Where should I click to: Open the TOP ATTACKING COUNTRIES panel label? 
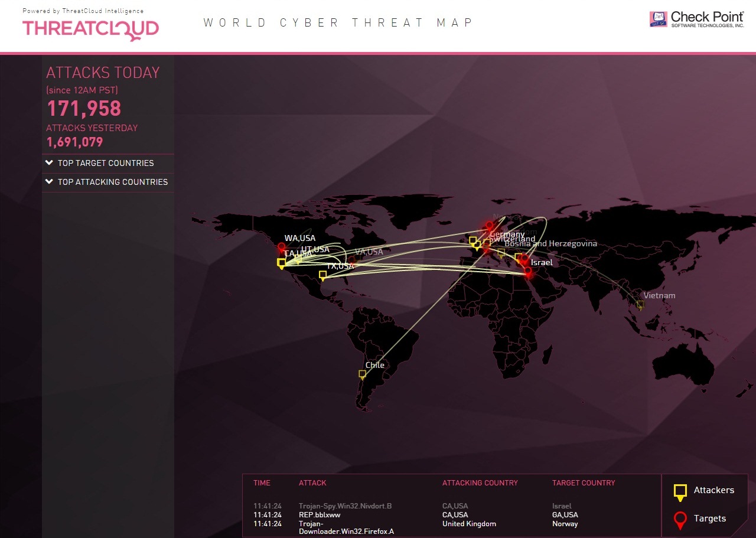pos(113,182)
